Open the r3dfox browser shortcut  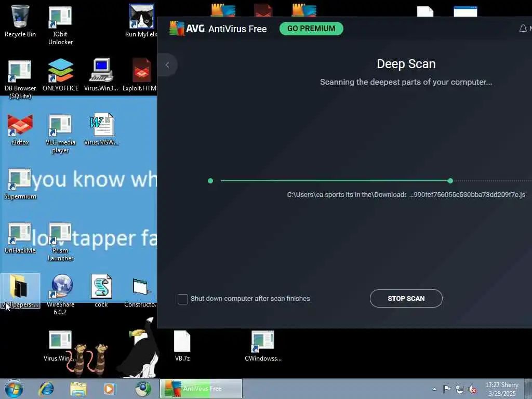coord(20,129)
